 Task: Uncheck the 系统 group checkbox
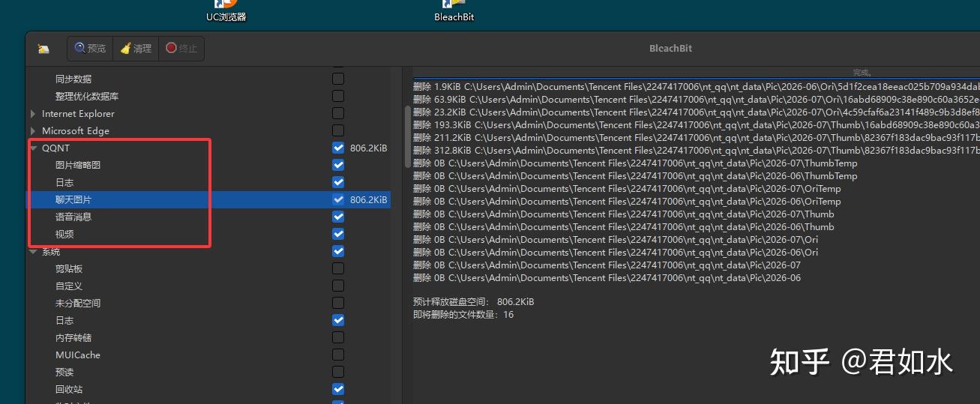coord(338,251)
